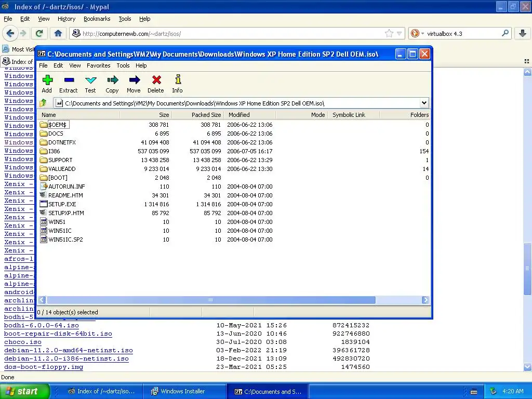The width and height of the screenshot is (532, 399).
Task: Open the choco.iso link
Action: coord(23,342)
